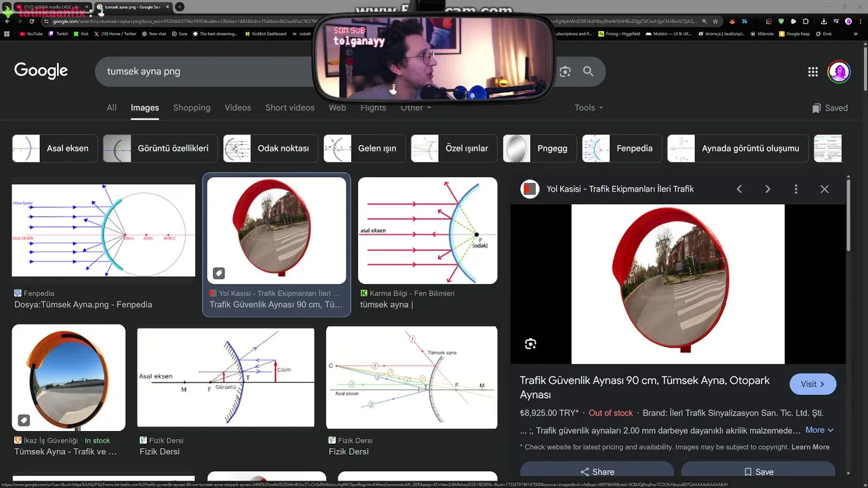Reload the page
This screenshot has width=868, height=488.
click(33, 21)
